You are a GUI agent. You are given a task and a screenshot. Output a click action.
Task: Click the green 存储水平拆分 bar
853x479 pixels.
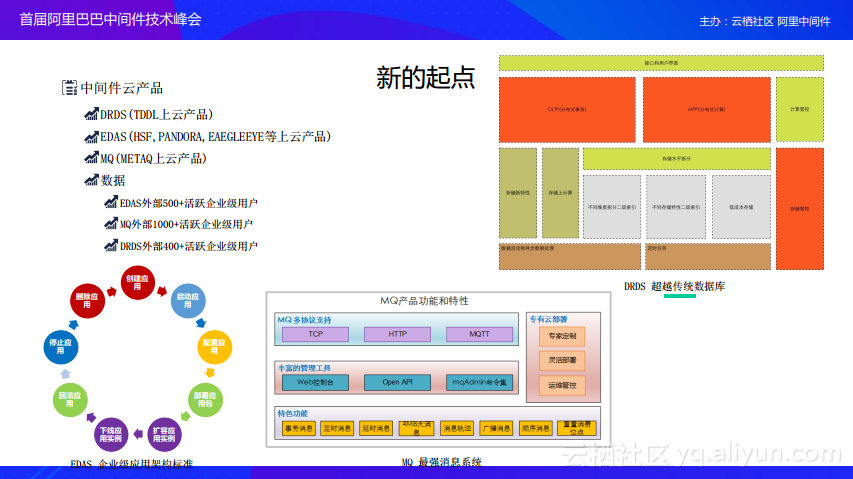[677, 159]
